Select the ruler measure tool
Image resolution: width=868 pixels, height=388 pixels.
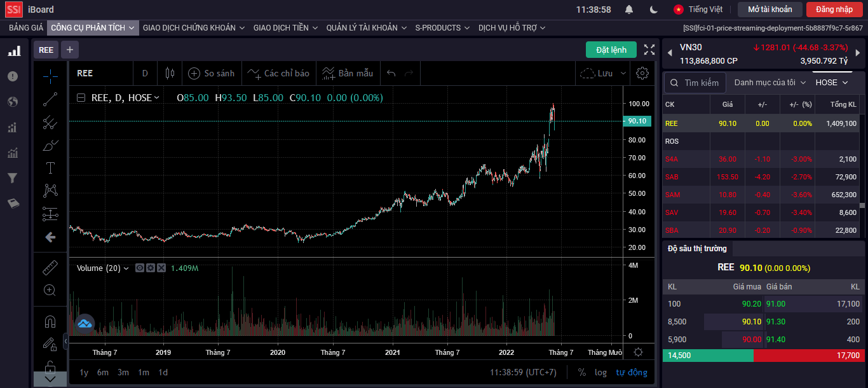(x=50, y=267)
